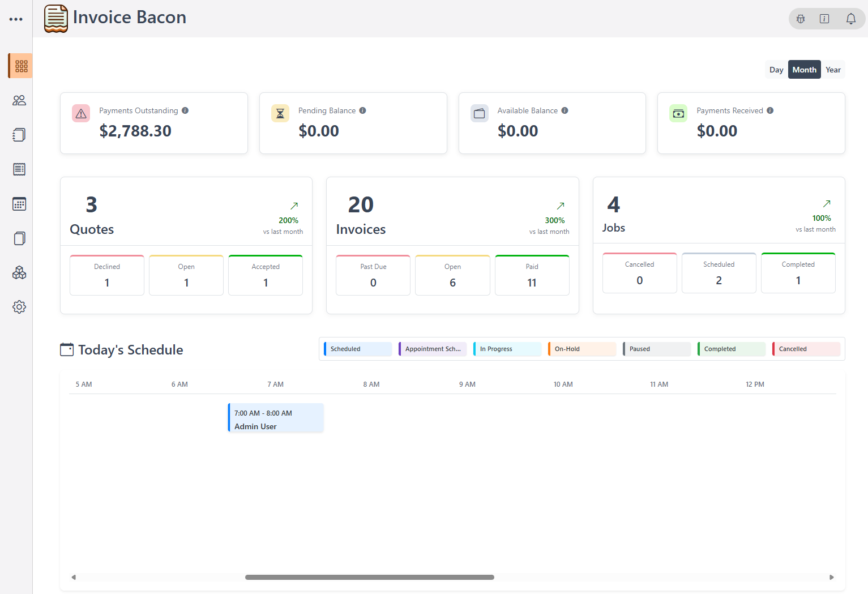Open the three-dot sidebar menu
The height and width of the screenshot is (594, 868).
coord(16,19)
